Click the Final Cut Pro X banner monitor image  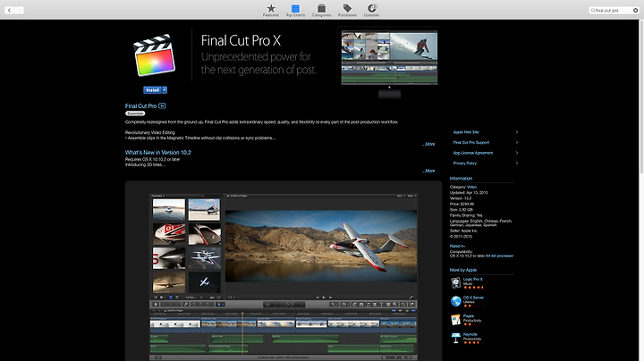pyautogui.click(x=389, y=63)
